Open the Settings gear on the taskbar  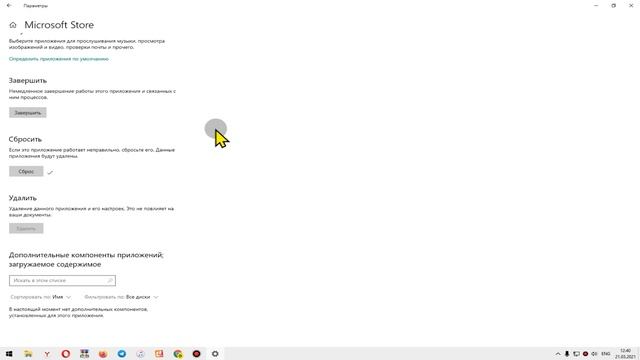[215, 353]
